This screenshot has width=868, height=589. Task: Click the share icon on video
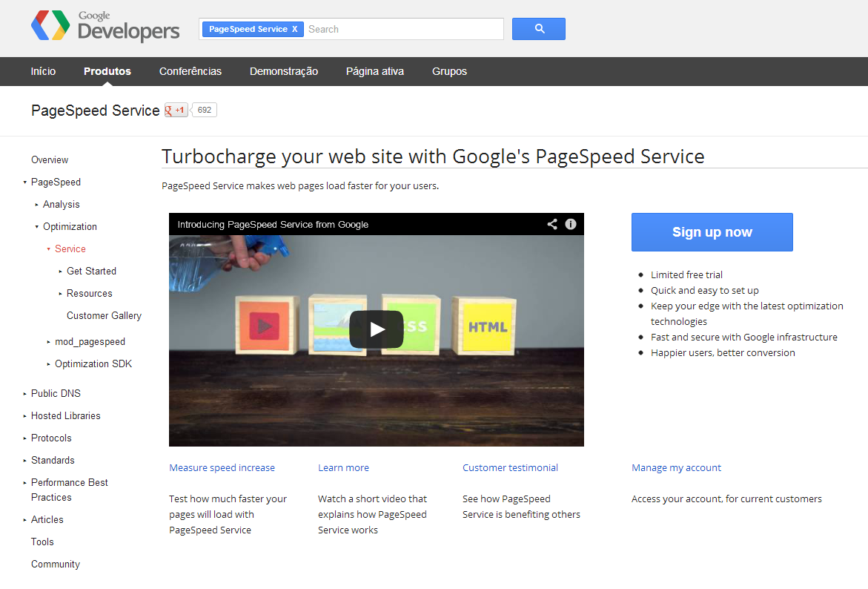pos(552,224)
